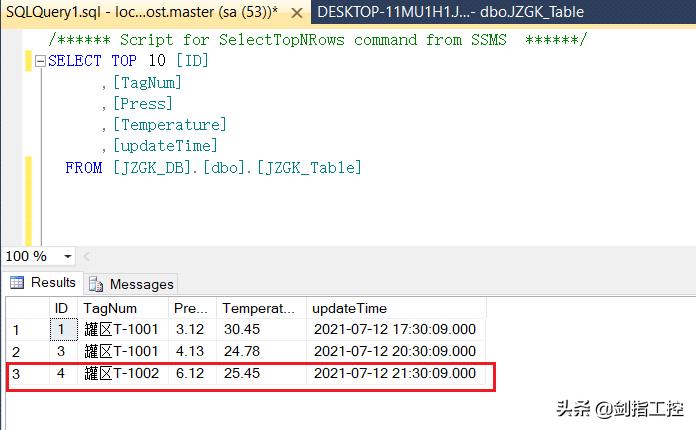Screen dimensions: 696x430
Task: Place cursor on [JZGK_Table] in the query
Action: [x=309, y=168]
